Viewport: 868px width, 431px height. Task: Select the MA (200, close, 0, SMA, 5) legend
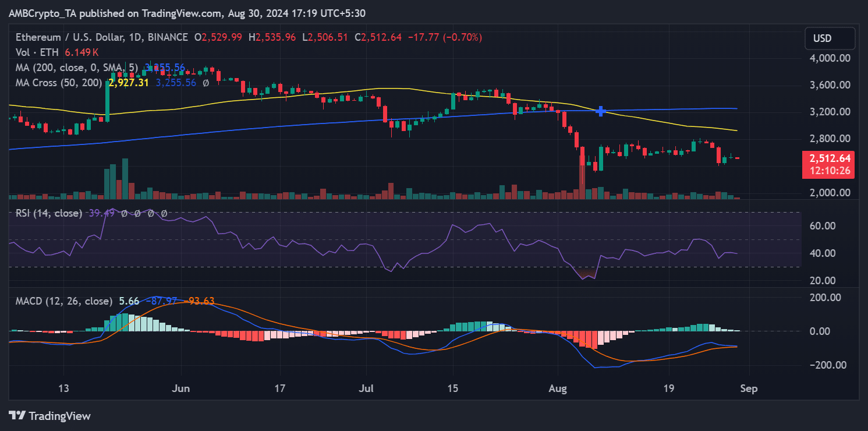click(x=77, y=68)
